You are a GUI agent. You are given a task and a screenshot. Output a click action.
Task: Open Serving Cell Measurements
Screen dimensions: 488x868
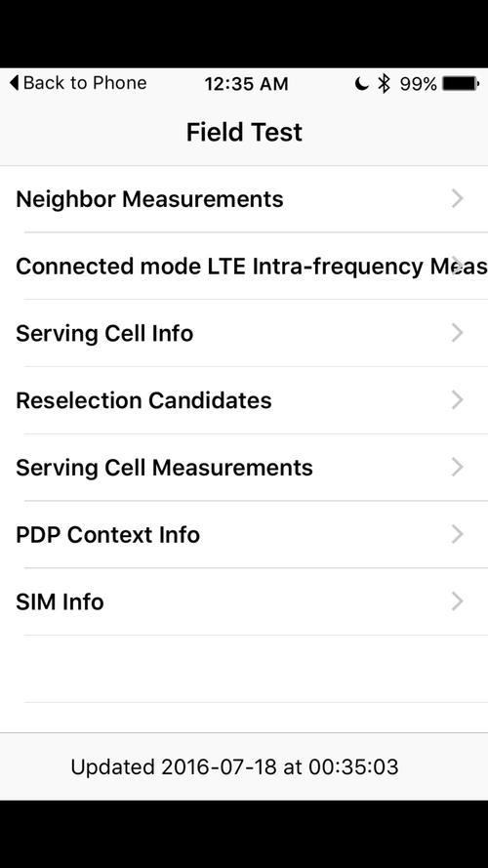point(244,468)
